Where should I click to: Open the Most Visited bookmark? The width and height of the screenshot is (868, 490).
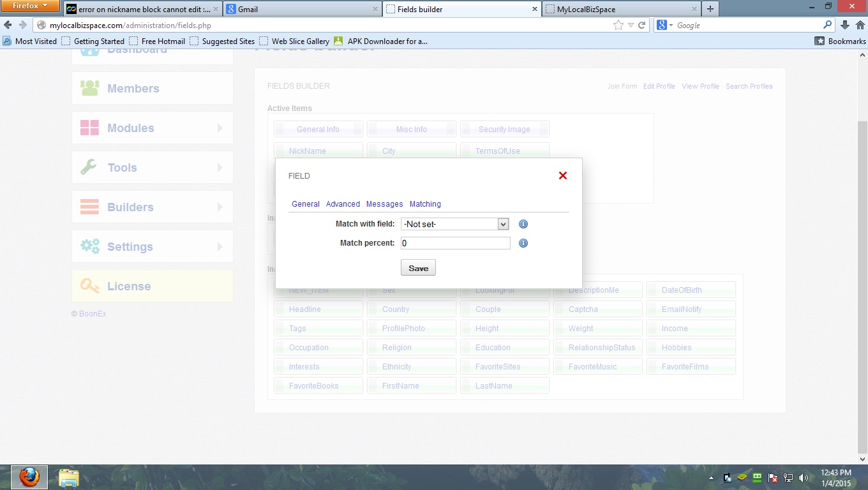[30, 41]
